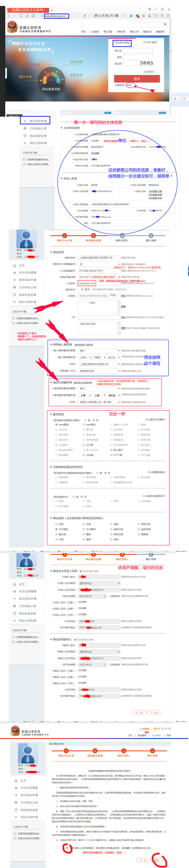Open 公共查询 in the top navigation
Viewport: 189px width, 868px height.
(x=95, y=32)
